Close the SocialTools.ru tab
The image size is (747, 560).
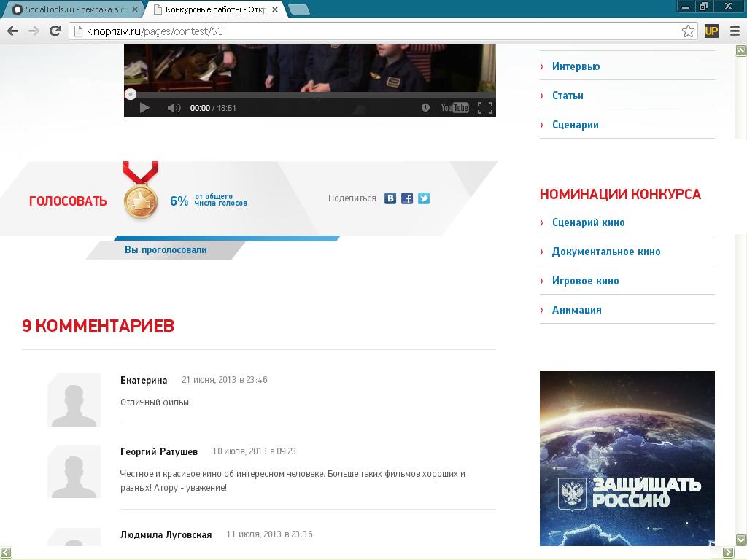click(135, 9)
